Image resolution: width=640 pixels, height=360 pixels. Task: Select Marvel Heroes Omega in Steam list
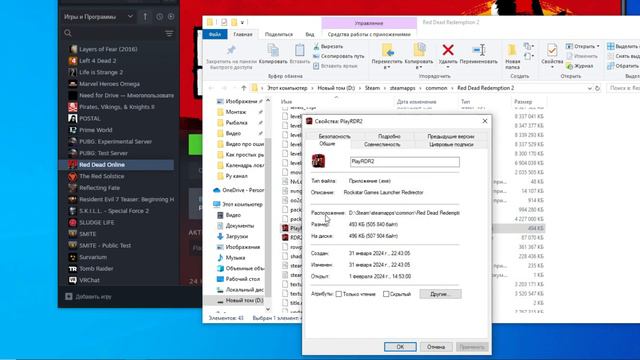point(109,84)
